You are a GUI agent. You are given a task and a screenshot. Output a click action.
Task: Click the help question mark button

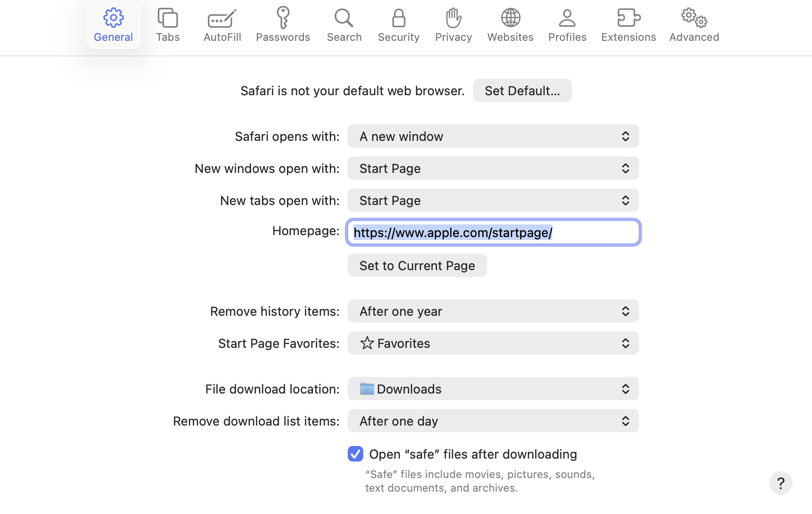click(780, 483)
